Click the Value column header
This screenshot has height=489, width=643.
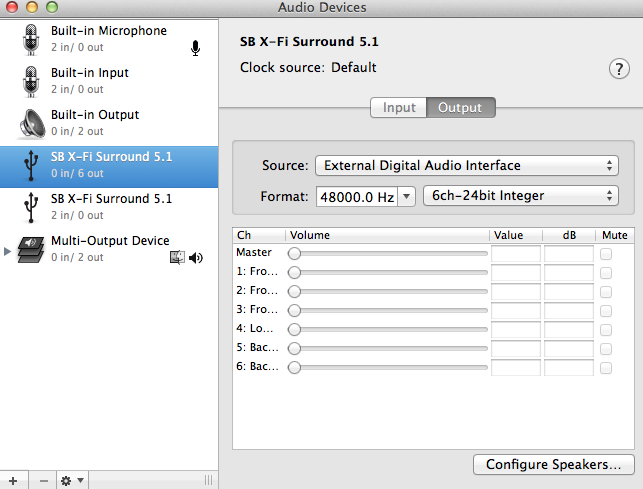[516, 235]
